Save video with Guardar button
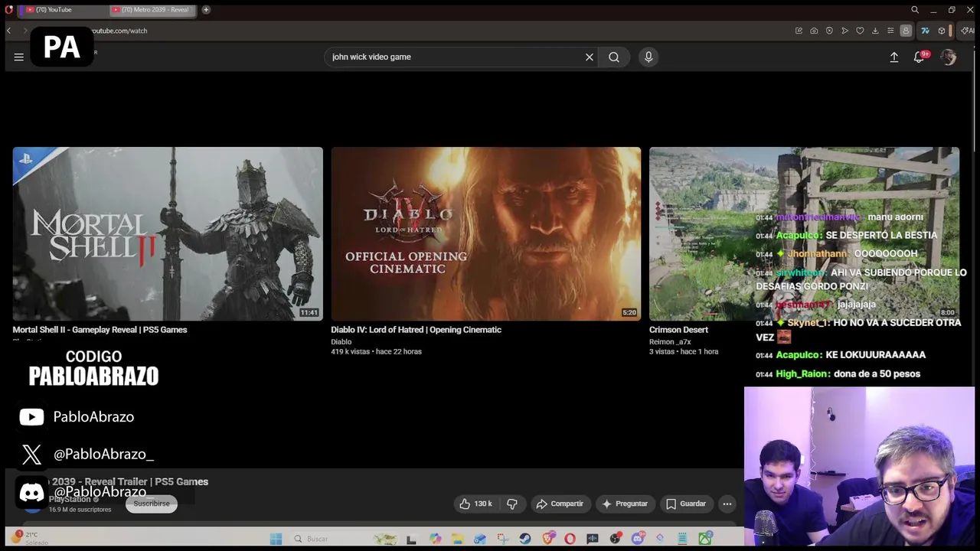This screenshot has height=551, width=980. coord(685,504)
